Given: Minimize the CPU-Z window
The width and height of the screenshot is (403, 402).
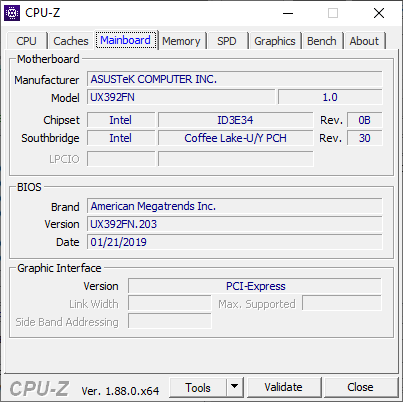Looking at the screenshot, I should [x=288, y=13].
